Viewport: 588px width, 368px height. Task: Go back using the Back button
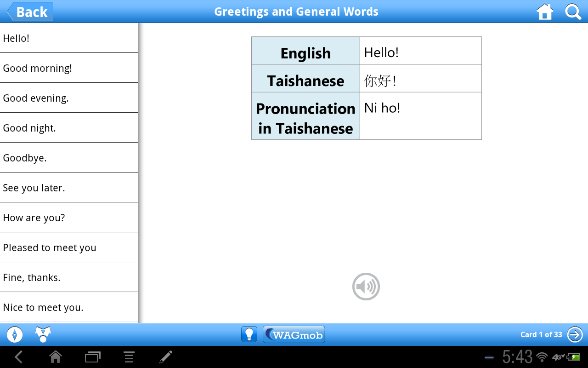(28, 11)
